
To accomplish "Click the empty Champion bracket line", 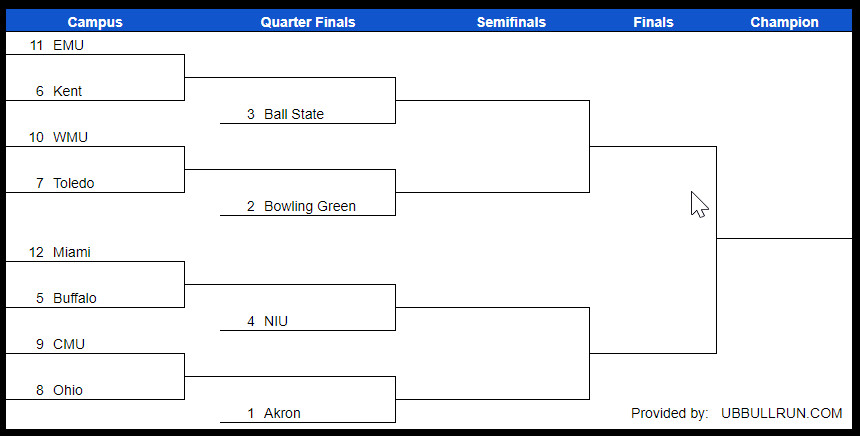I will [784, 237].
